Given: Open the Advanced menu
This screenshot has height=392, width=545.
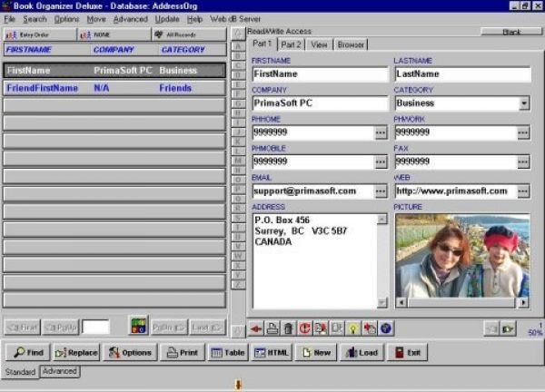Looking at the screenshot, I should [x=130, y=18].
